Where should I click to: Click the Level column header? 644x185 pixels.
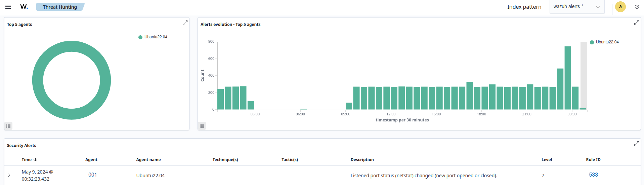click(x=547, y=160)
